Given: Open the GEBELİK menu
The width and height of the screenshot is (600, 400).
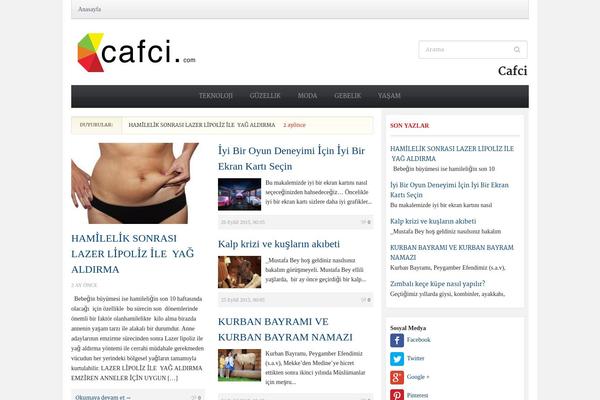Looking at the screenshot, I should [x=347, y=96].
